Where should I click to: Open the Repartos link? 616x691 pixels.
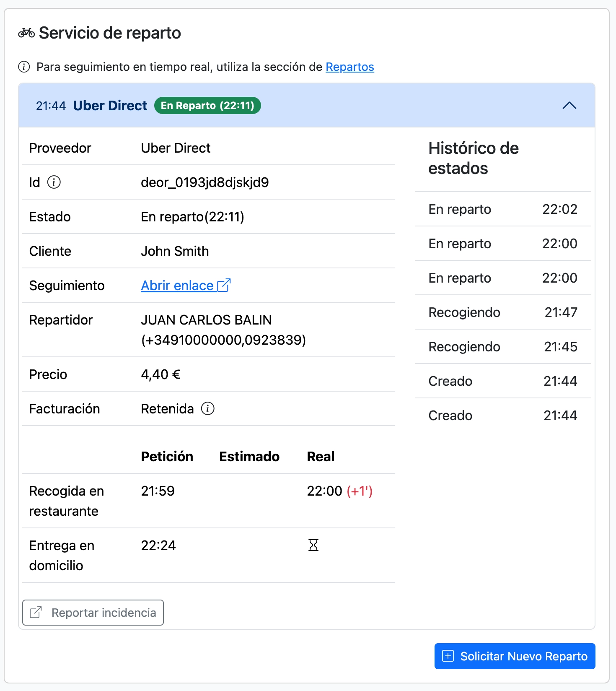click(x=350, y=67)
